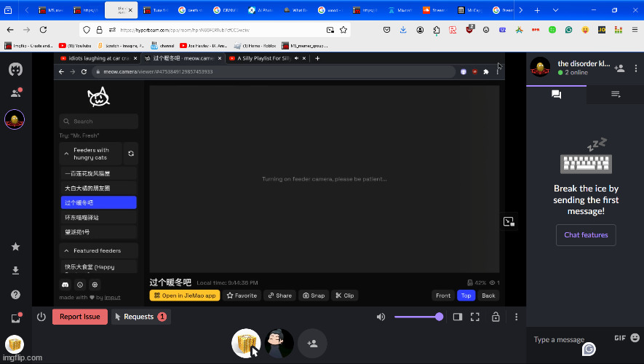
Task: Click the invite friend icon in room header
Action: (619, 68)
